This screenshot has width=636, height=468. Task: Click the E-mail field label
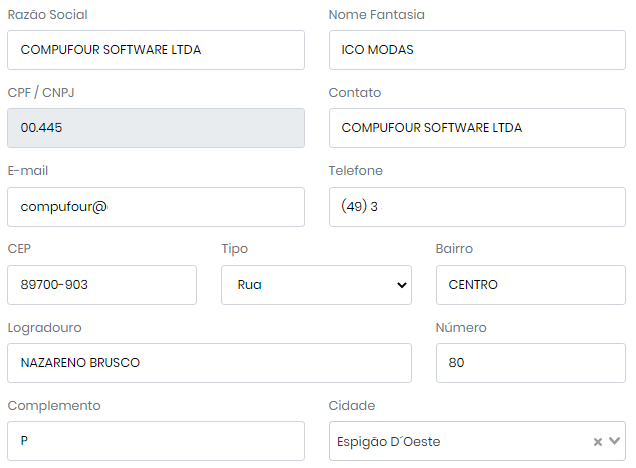[28, 171]
